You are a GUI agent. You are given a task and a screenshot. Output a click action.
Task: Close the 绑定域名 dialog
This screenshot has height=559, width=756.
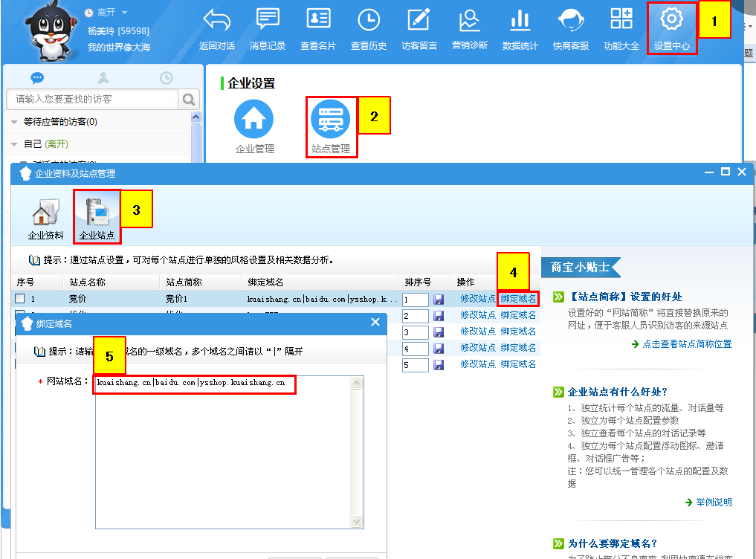pos(375,323)
